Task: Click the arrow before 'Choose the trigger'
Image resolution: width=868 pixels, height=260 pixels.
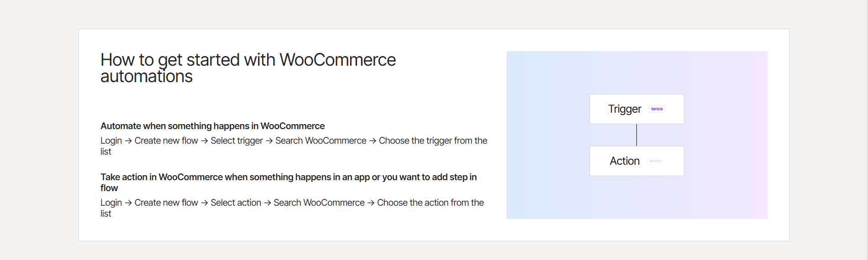Action: point(372,141)
